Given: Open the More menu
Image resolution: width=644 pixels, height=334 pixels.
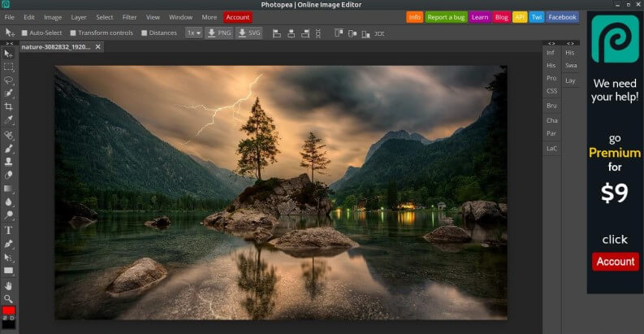Looking at the screenshot, I should 209,17.
